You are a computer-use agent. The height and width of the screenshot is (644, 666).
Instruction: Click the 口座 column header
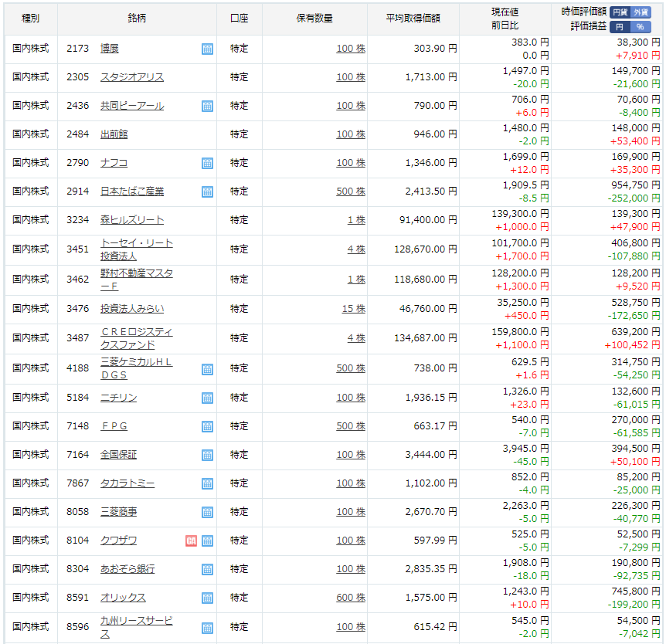coord(240,19)
